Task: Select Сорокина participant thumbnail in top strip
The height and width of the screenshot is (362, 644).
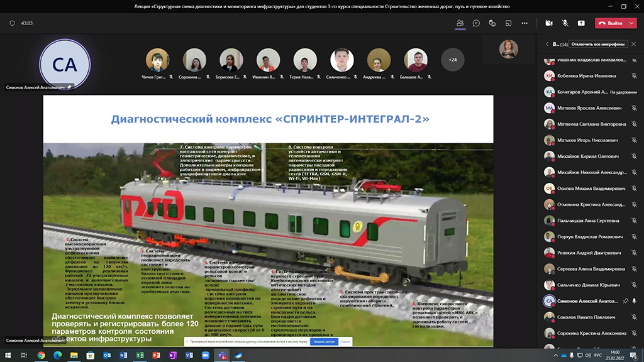Action: pyautogui.click(x=194, y=60)
